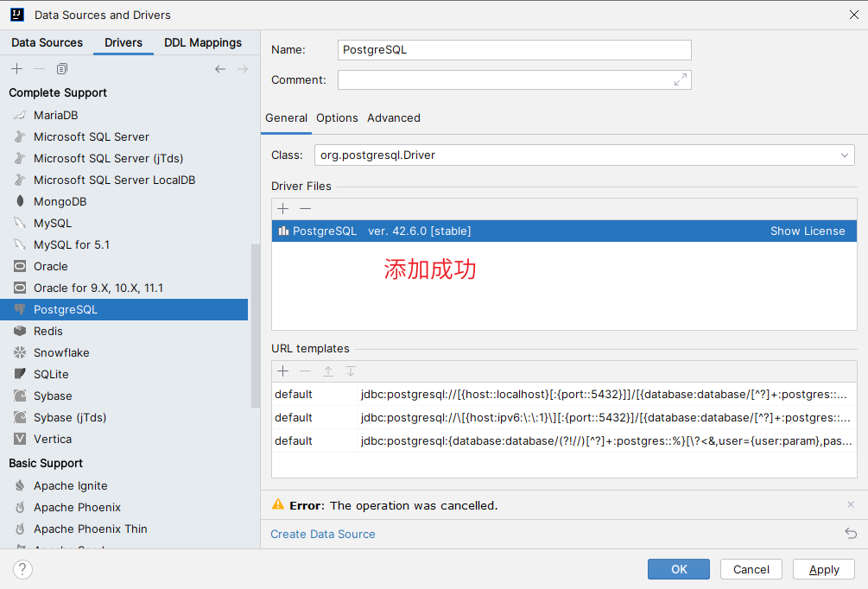Open the DDL Mappings tab
This screenshot has height=589, width=868.
click(203, 42)
